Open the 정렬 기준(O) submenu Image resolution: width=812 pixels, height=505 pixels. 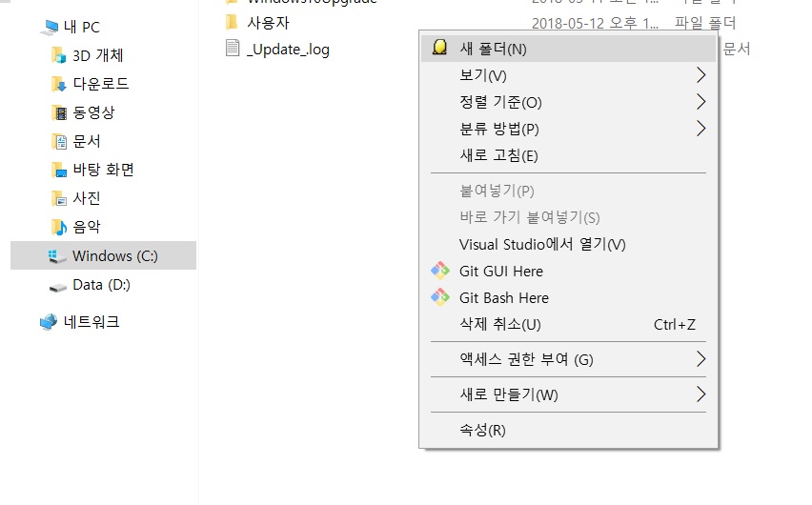568,102
